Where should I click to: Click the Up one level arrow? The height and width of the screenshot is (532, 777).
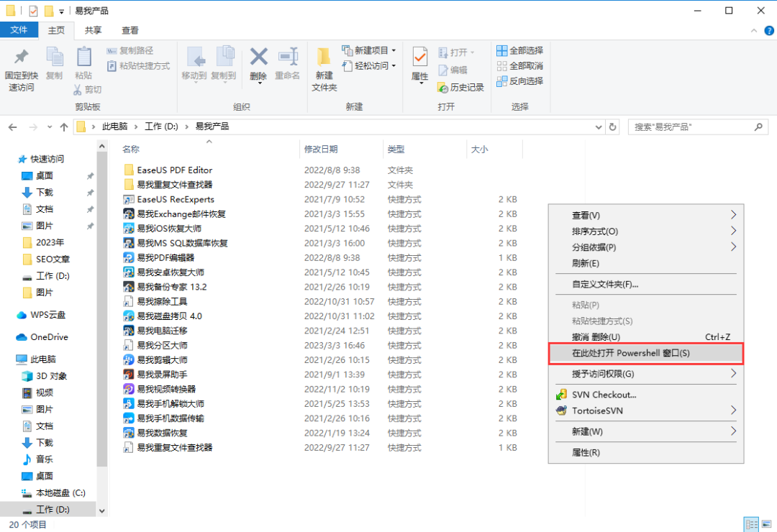pyautogui.click(x=64, y=127)
